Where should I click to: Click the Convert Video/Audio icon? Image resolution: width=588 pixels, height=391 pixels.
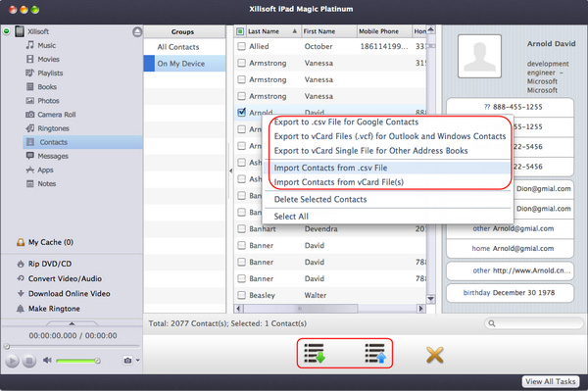pos(21,278)
